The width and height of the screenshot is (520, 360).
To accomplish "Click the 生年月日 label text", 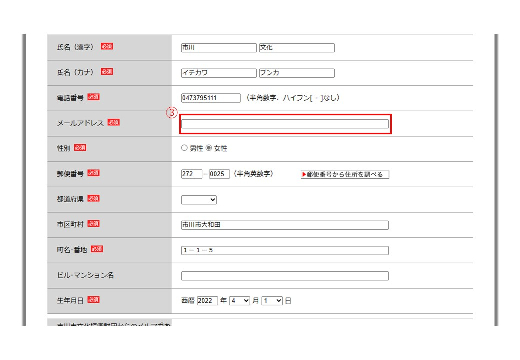I will [70, 300].
